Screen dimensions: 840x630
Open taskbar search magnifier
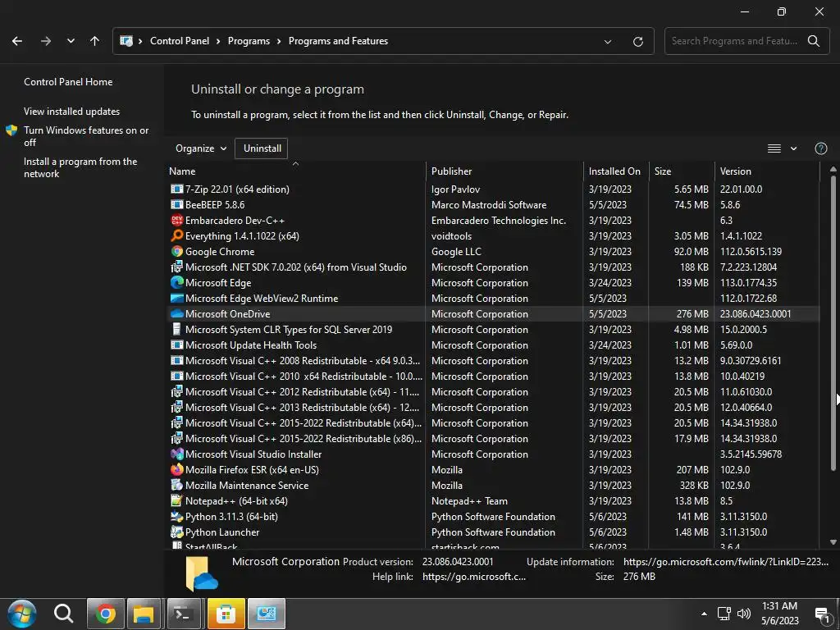click(63, 614)
